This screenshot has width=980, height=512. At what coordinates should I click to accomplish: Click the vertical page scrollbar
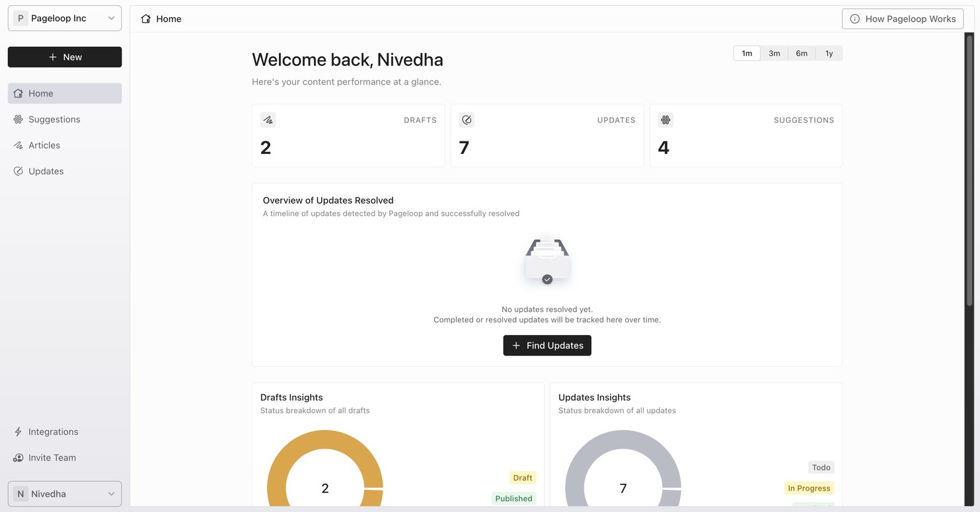970,170
